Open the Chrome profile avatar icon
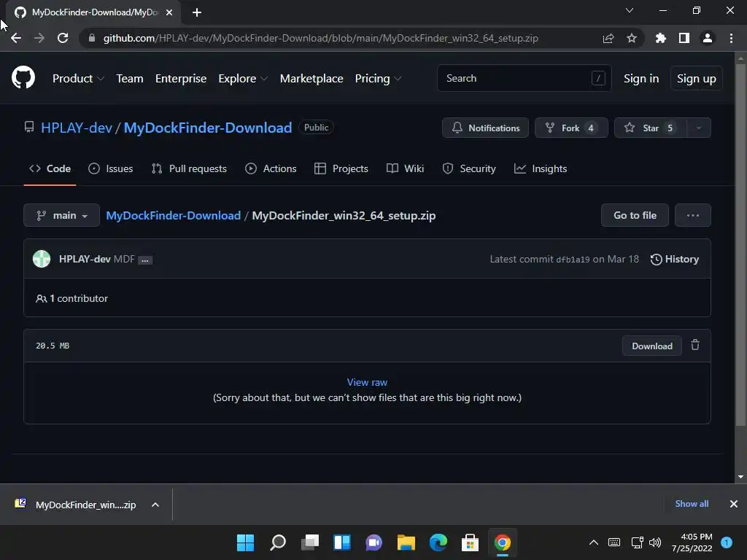The width and height of the screenshot is (747, 560). pos(708,38)
